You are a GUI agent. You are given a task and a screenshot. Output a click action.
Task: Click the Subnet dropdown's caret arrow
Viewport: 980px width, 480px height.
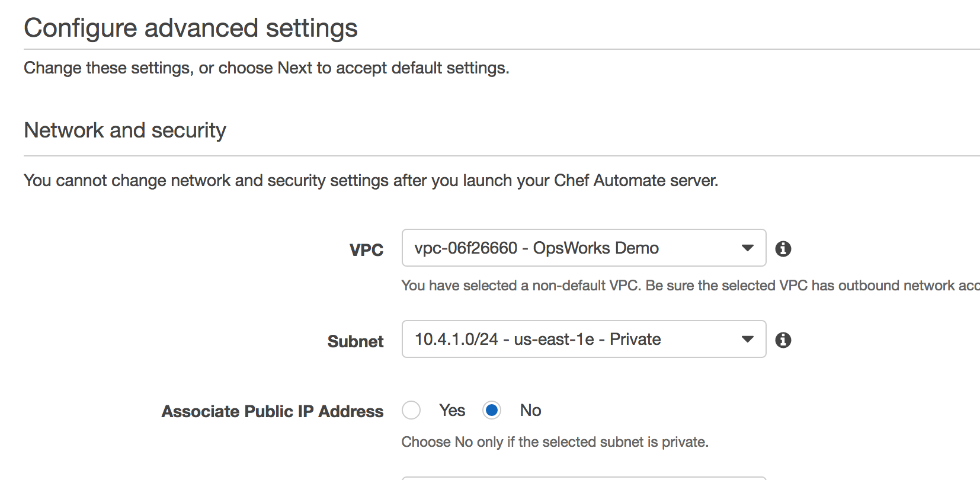(x=747, y=339)
